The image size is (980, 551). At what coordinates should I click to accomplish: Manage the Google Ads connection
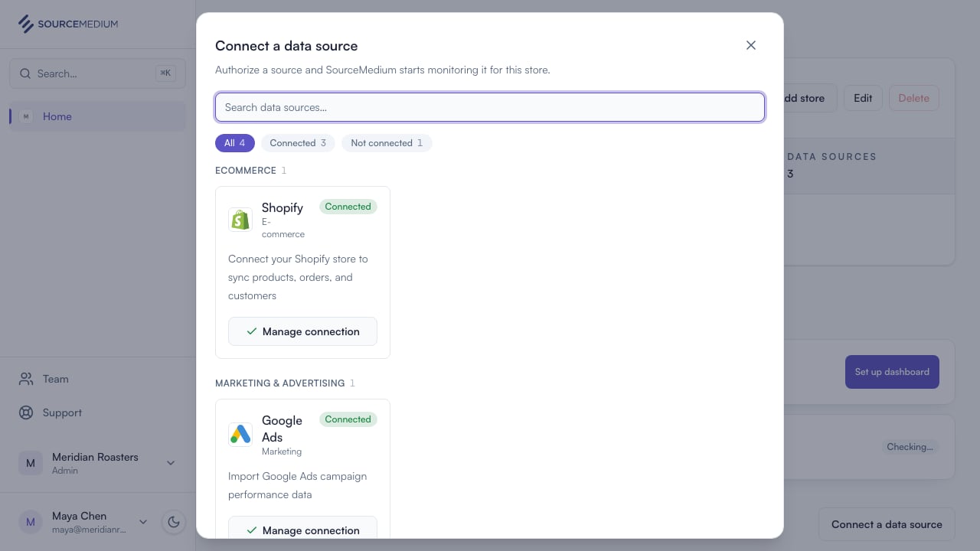(302, 527)
